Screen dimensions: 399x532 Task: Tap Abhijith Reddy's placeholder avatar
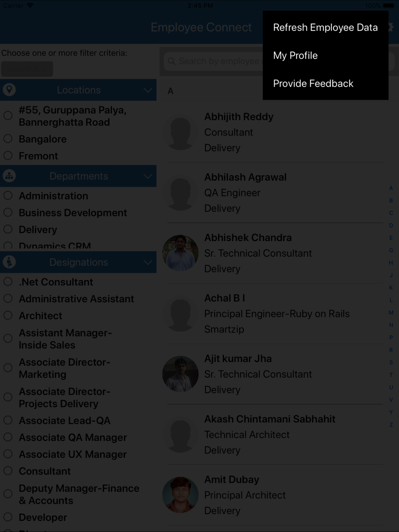pos(180,132)
